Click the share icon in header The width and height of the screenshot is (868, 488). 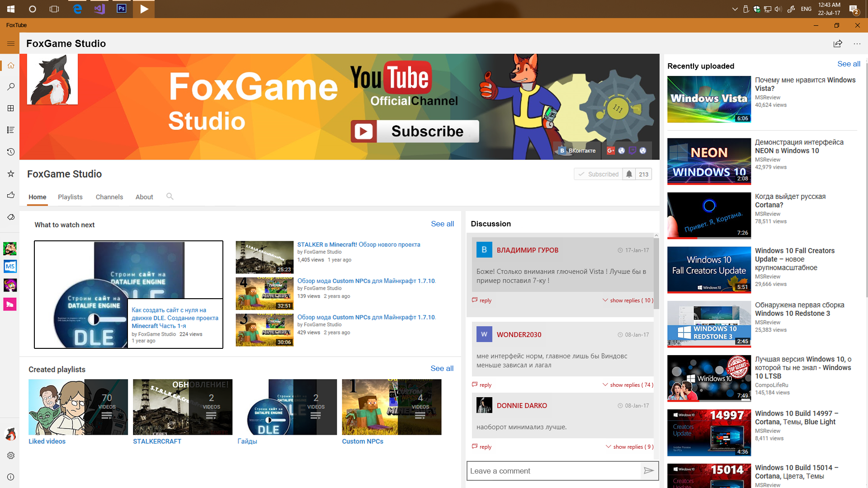[x=837, y=43]
